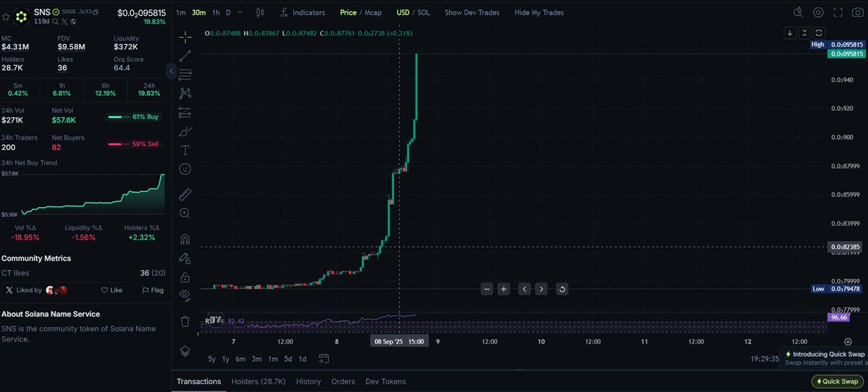Select the 6m date range
Screen dimensions: 868x392
coord(240,359)
